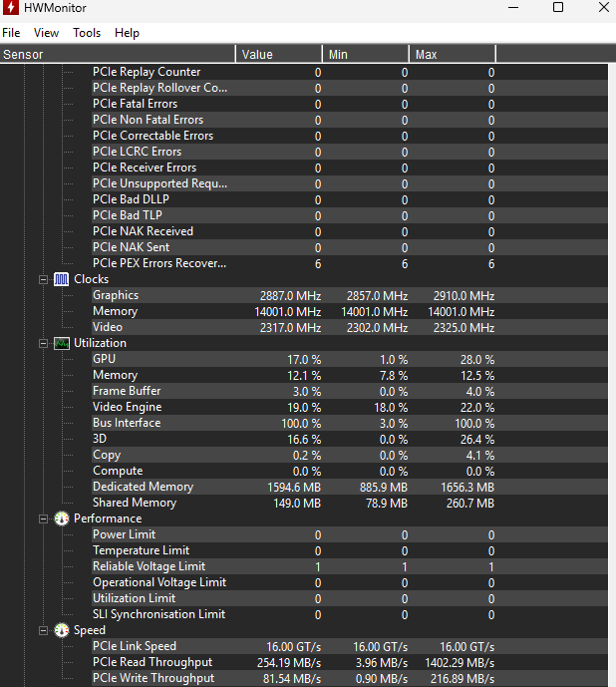Image resolution: width=616 pixels, height=687 pixels.
Task: Select the PCIe Fatal Errors row
Action: point(350,104)
